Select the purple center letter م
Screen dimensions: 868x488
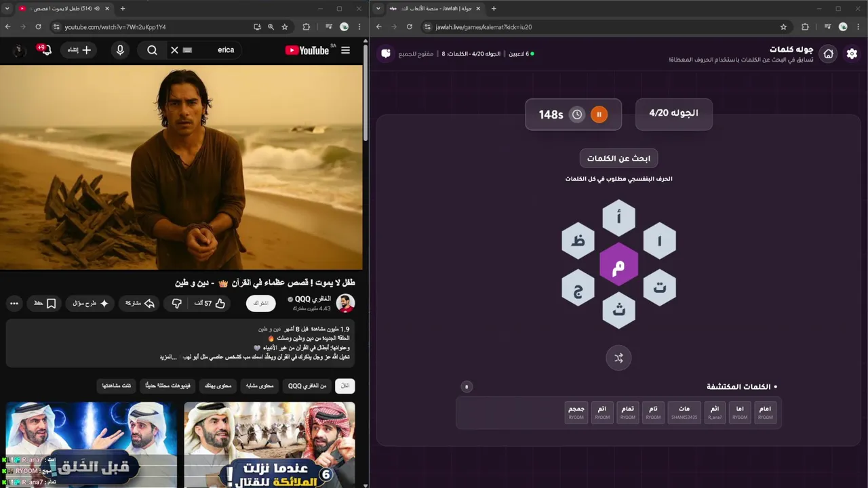[x=618, y=264]
